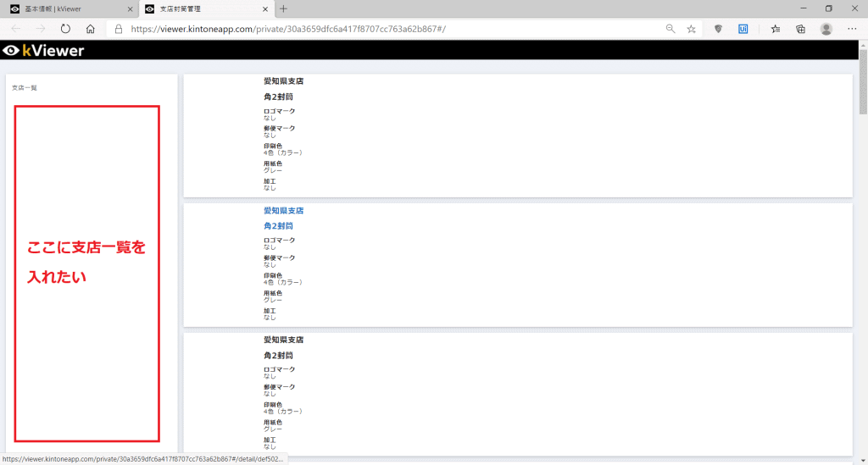
Task: Click the user profile avatar icon
Action: pyautogui.click(x=826, y=29)
